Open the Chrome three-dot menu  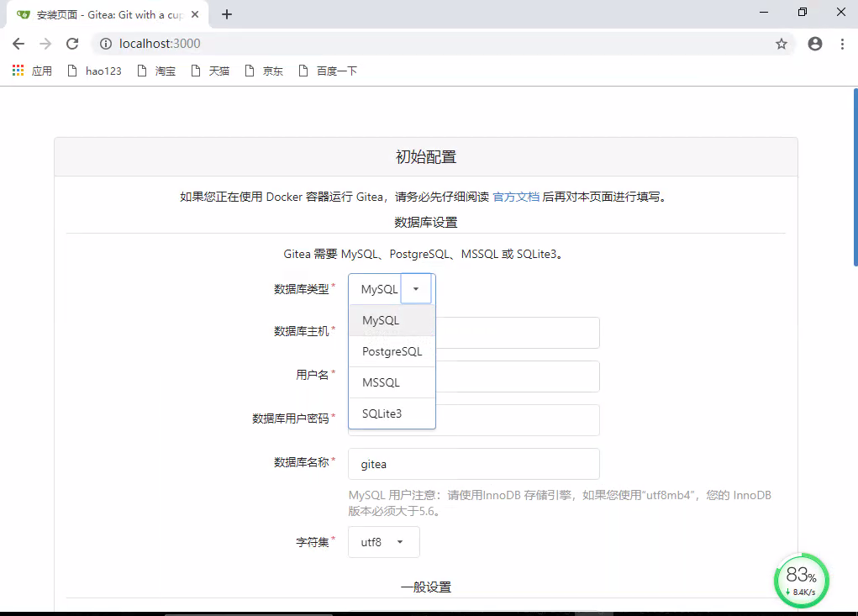tap(842, 44)
